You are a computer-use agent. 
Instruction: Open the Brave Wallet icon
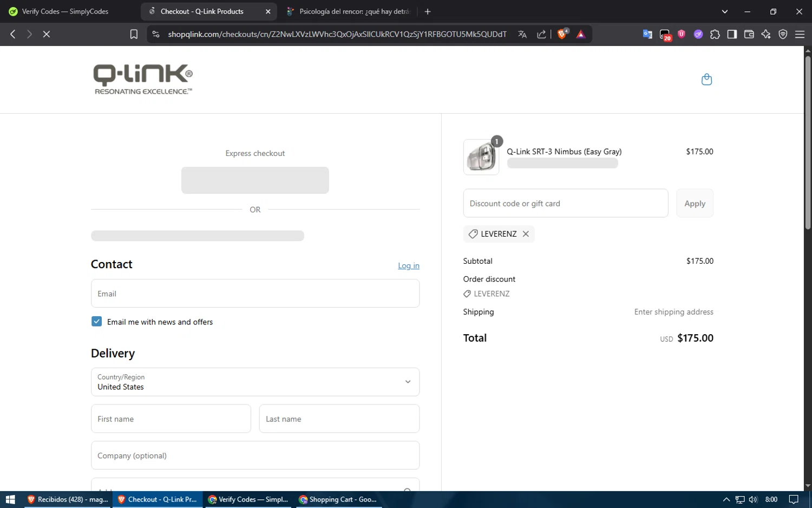749,34
